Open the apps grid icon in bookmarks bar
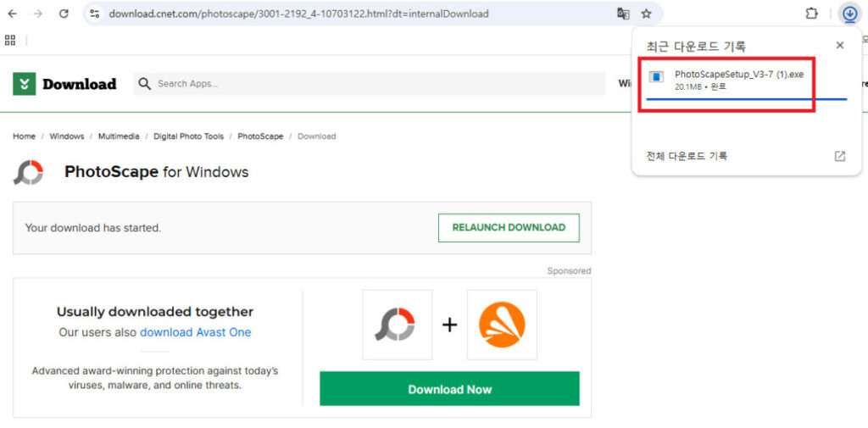The image size is (868, 428). (x=10, y=40)
